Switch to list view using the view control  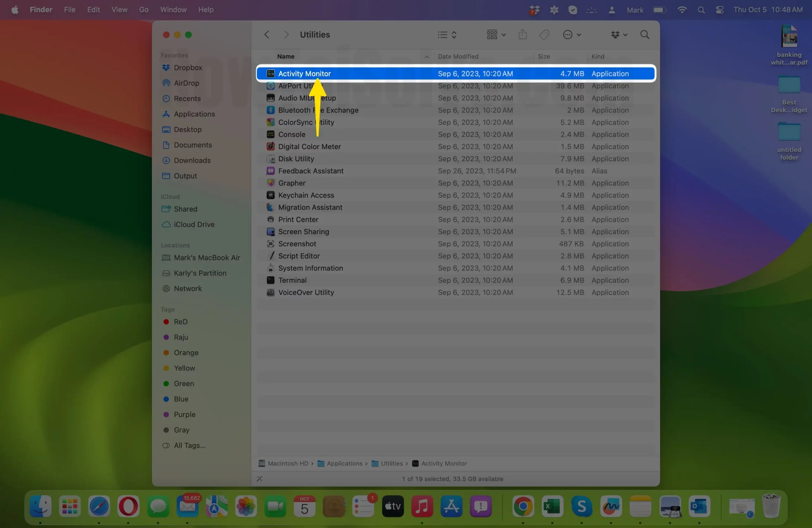point(441,35)
